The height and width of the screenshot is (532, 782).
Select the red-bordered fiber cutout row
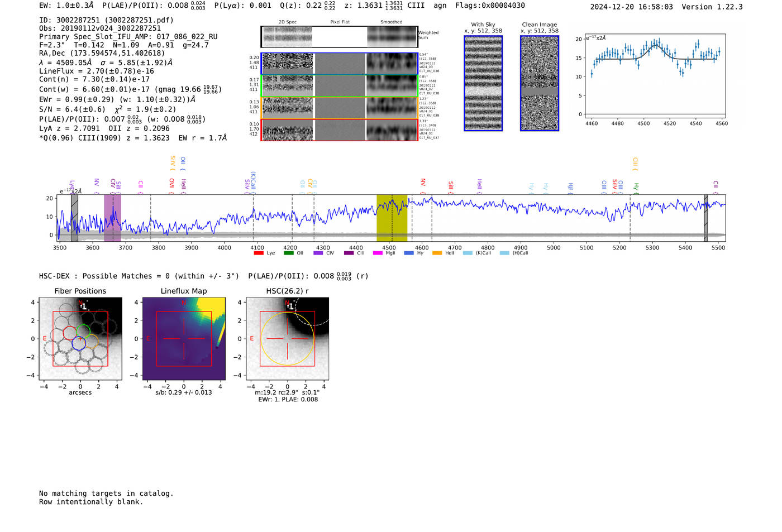point(339,130)
